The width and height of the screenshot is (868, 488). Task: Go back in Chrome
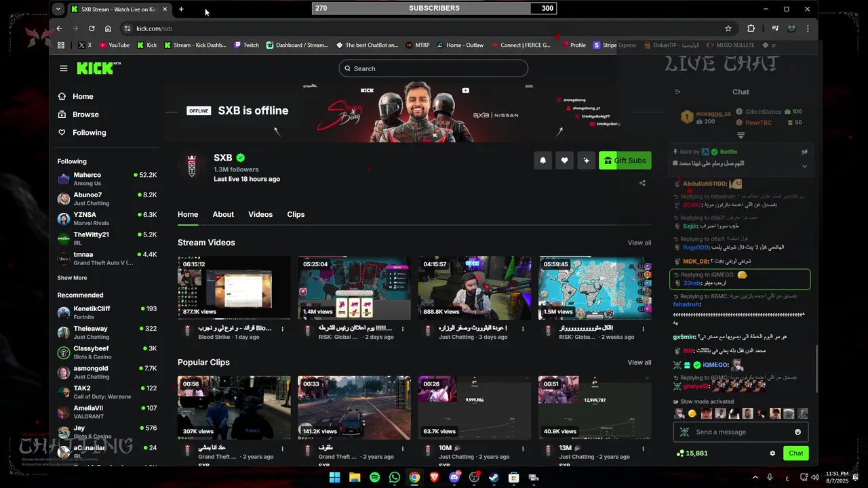(x=59, y=28)
